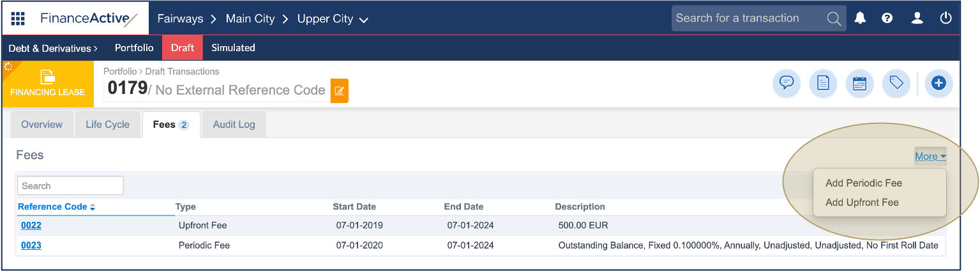Click the blue plus add icon
The height and width of the screenshot is (271, 980).
pos(938,84)
